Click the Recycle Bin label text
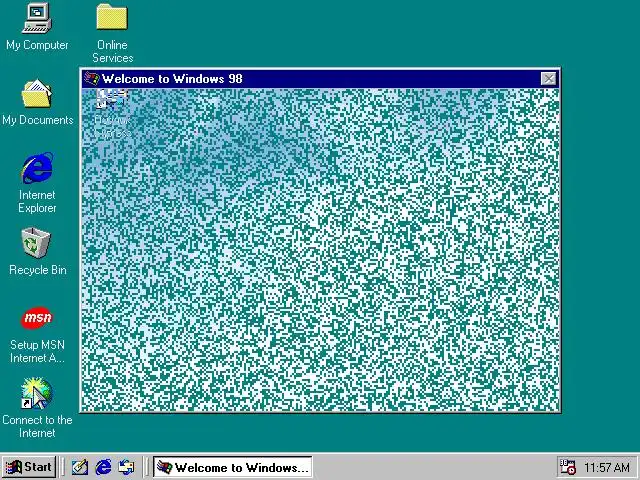 [x=38, y=270]
